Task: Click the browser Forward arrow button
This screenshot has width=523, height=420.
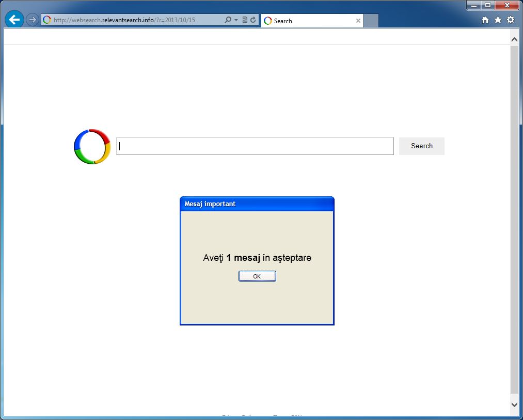Action: click(33, 20)
